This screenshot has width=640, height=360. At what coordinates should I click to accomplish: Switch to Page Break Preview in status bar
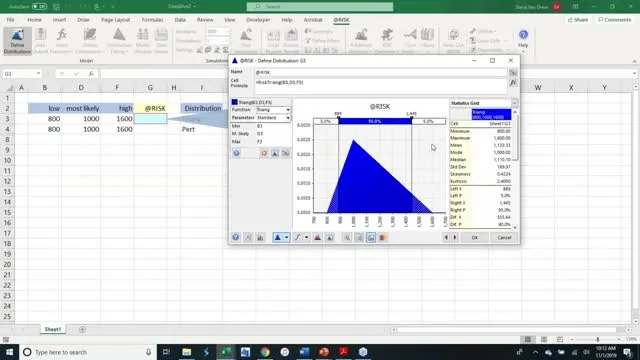560,340
